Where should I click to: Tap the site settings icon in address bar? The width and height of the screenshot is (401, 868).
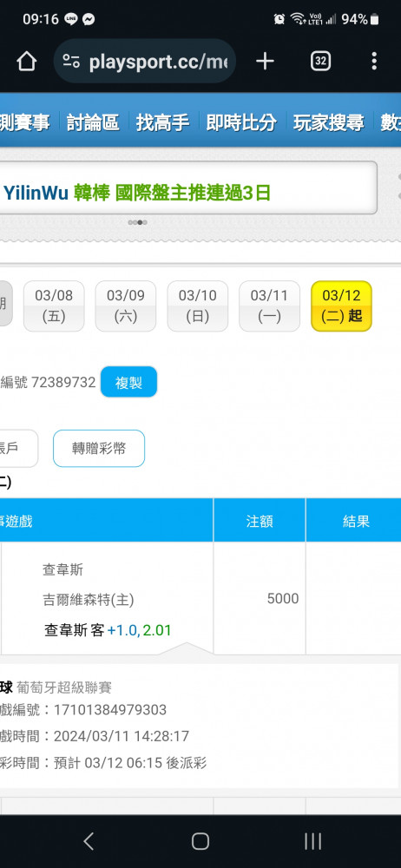(71, 62)
